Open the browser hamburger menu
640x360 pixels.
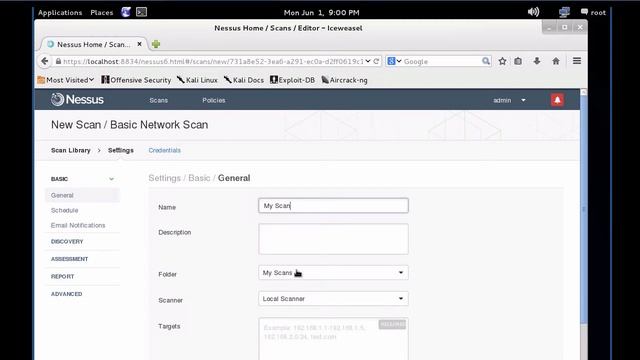pyautogui.click(x=577, y=61)
